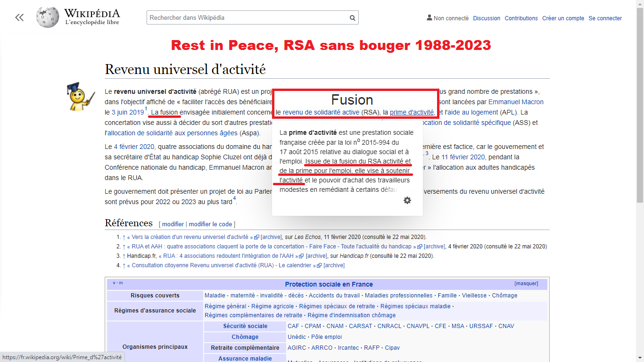Viewport: 644px width, 362px height.
Task: Click [archive] link of reference 1
Action: [x=271, y=237]
